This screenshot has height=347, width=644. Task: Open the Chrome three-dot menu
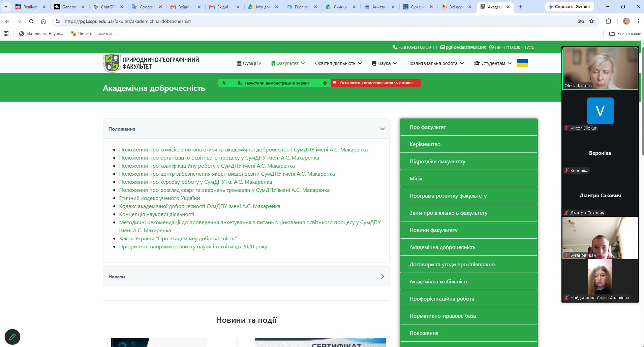639,21
